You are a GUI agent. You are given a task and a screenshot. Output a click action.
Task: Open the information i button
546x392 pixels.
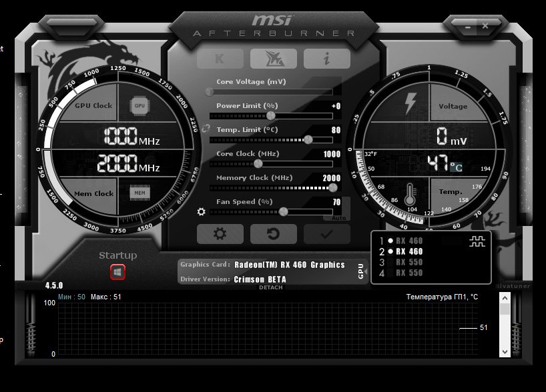pos(326,59)
